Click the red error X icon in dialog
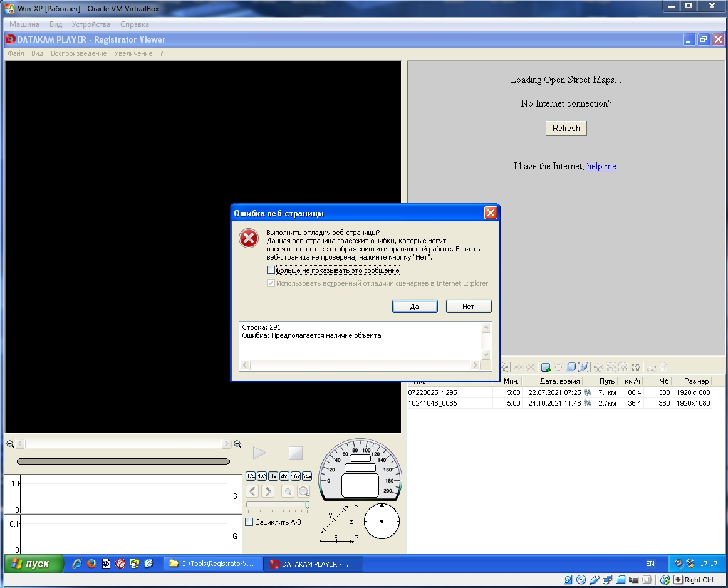 point(249,238)
